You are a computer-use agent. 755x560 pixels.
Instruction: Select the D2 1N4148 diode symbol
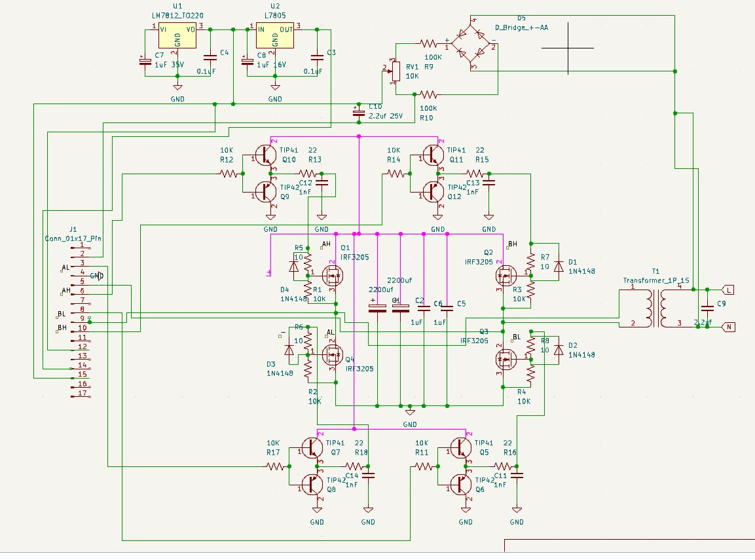559,350
